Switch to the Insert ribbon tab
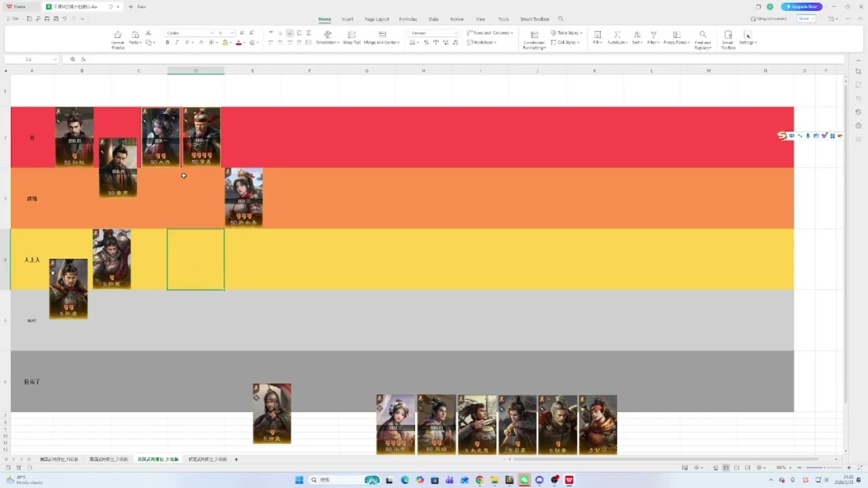Image resolution: width=868 pixels, height=488 pixels. coord(347,19)
